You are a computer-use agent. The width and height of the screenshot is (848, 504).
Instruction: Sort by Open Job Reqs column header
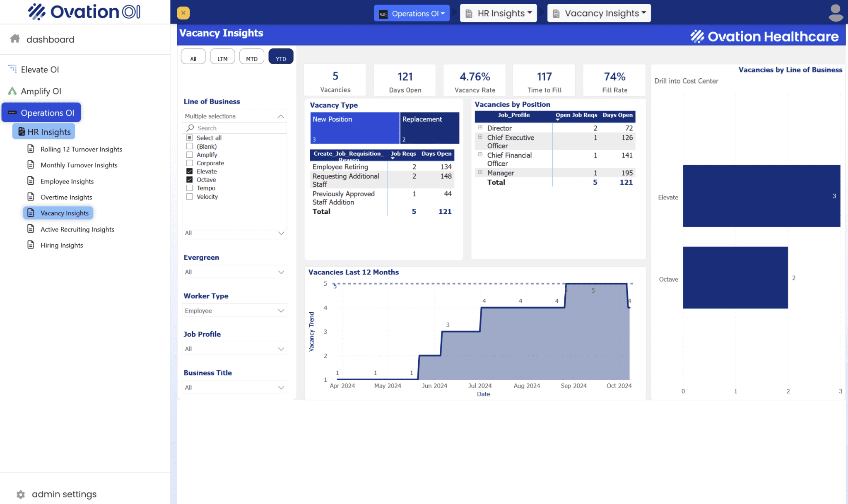coord(576,115)
